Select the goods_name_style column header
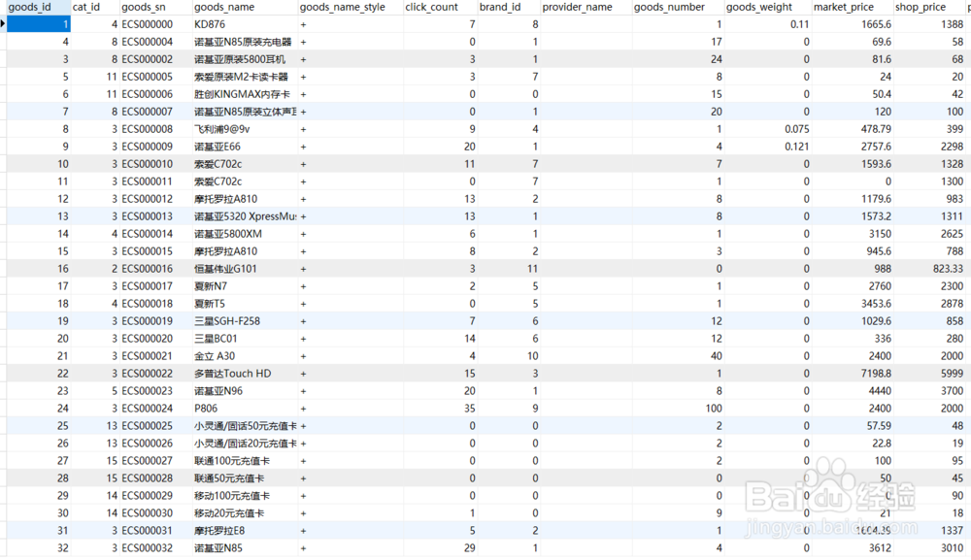This screenshot has height=560, width=971. point(351,7)
